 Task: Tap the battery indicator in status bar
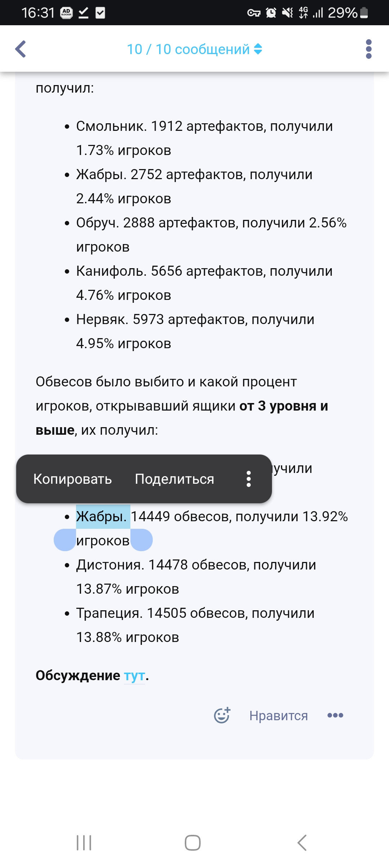(x=364, y=13)
